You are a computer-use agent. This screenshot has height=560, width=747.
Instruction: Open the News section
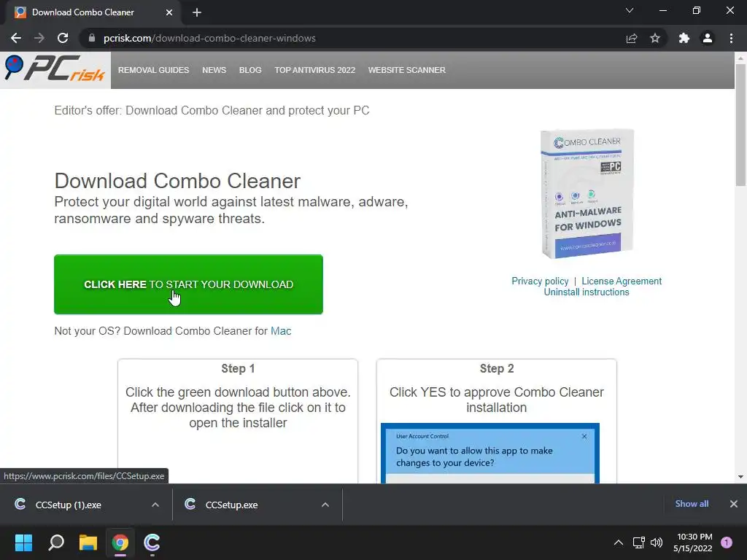pyautogui.click(x=214, y=70)
